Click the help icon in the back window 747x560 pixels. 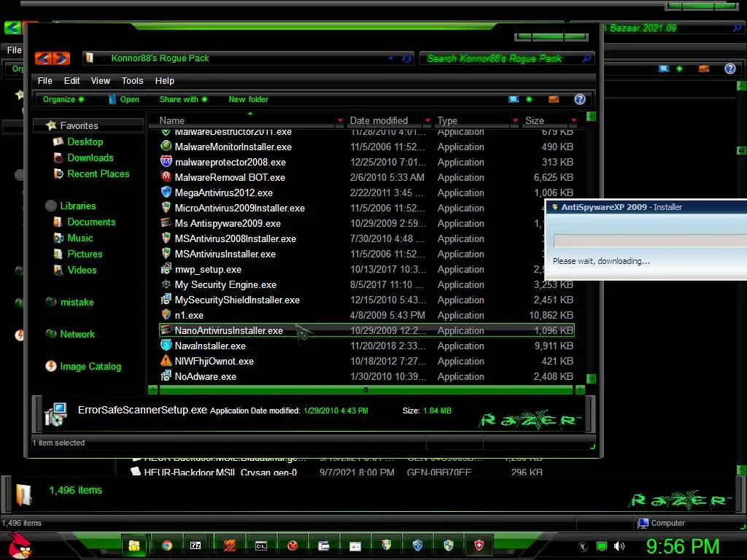click(729, 69)
